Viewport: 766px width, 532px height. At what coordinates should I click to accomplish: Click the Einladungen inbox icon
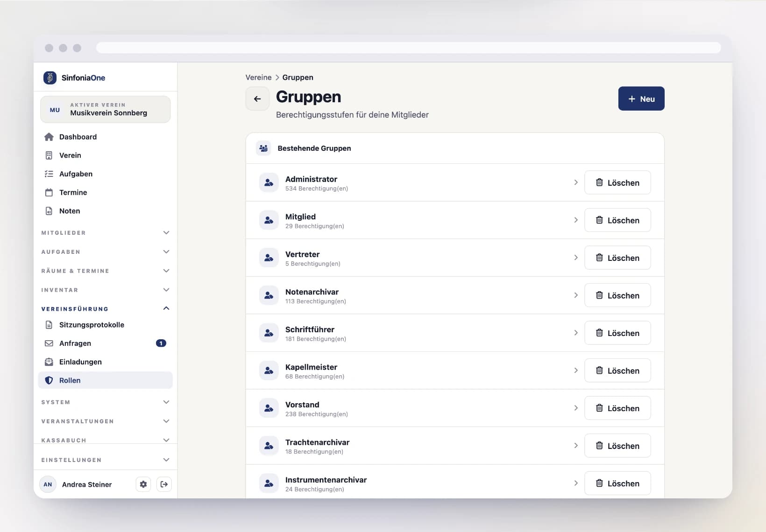click(x=49, y=362)
